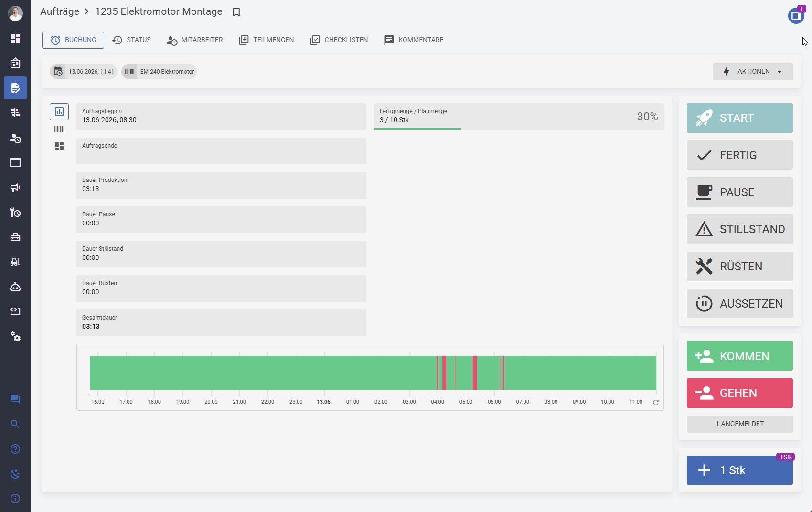Click the GEHEN button

pos(740,393)
